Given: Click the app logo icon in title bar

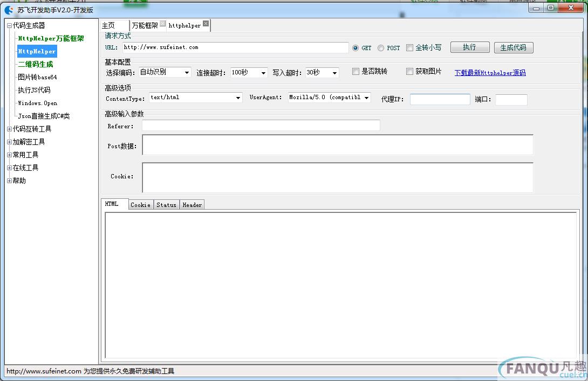Looking at the screenshot, I should (x=9, y=10).
